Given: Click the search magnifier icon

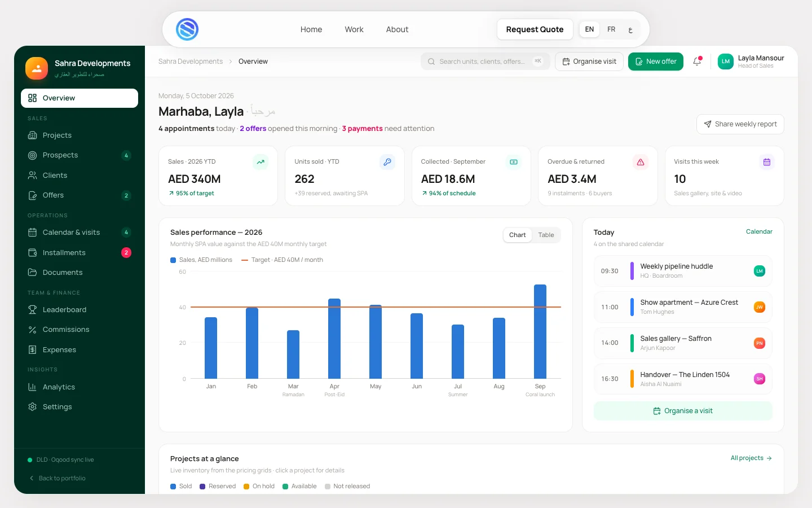Looking at the screenshot, I should pos(431,62).
